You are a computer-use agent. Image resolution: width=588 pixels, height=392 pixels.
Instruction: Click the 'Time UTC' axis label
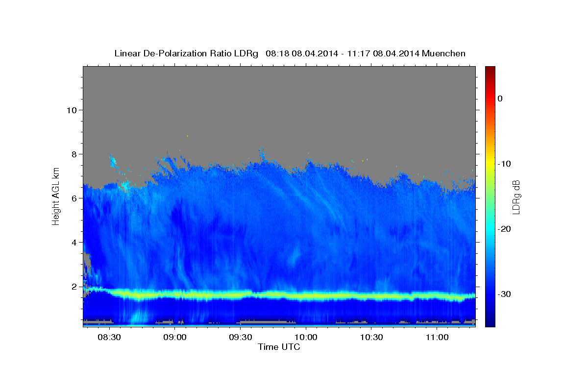(279, 347)
